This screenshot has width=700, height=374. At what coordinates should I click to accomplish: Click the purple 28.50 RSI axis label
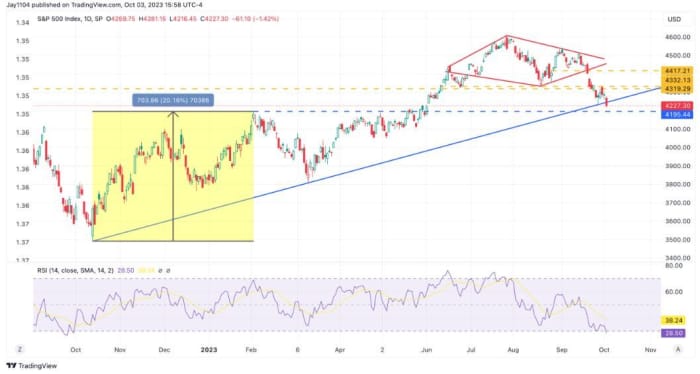(x=672, y=333)
